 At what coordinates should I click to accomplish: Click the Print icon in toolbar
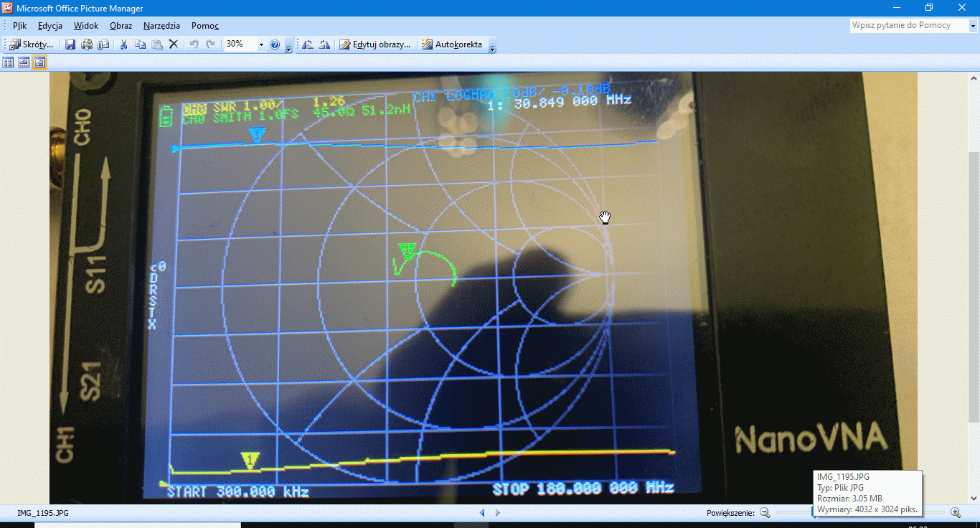87,44
